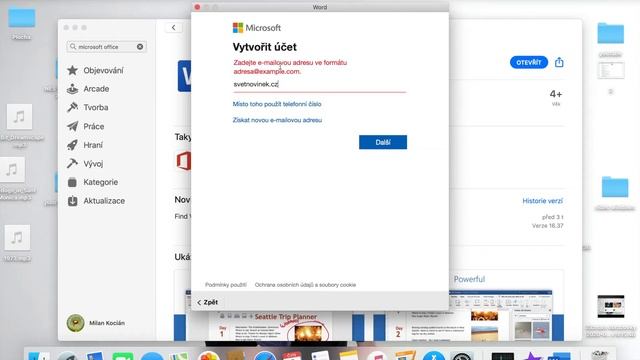Click the search magnifier icon
The image size is (640, 360).
[73, 47]
